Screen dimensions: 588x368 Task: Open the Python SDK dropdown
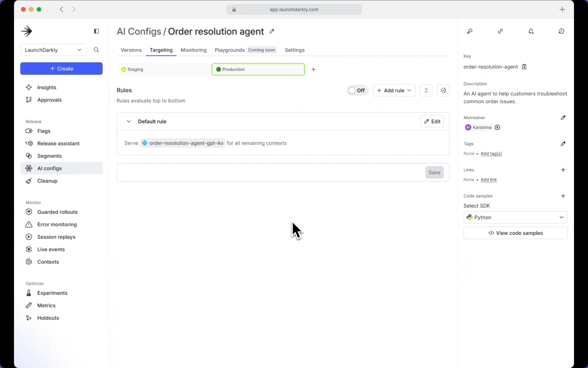515,217
